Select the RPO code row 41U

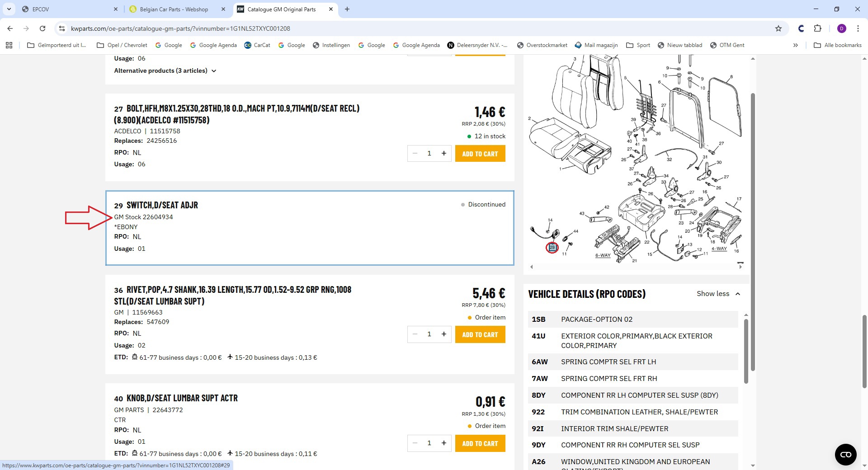(633, 341)
